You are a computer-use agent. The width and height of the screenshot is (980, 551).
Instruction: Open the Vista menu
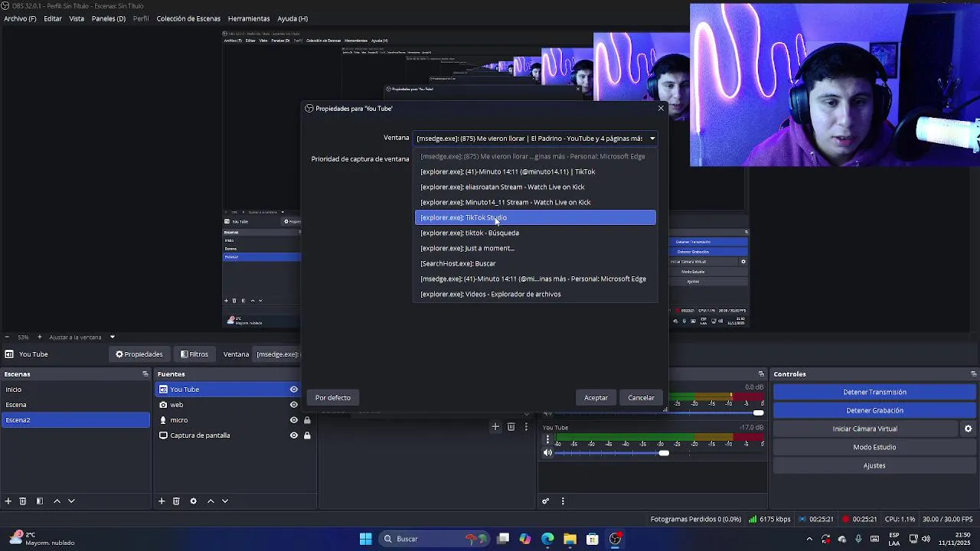pyautogui.click(x=77, y=18)
